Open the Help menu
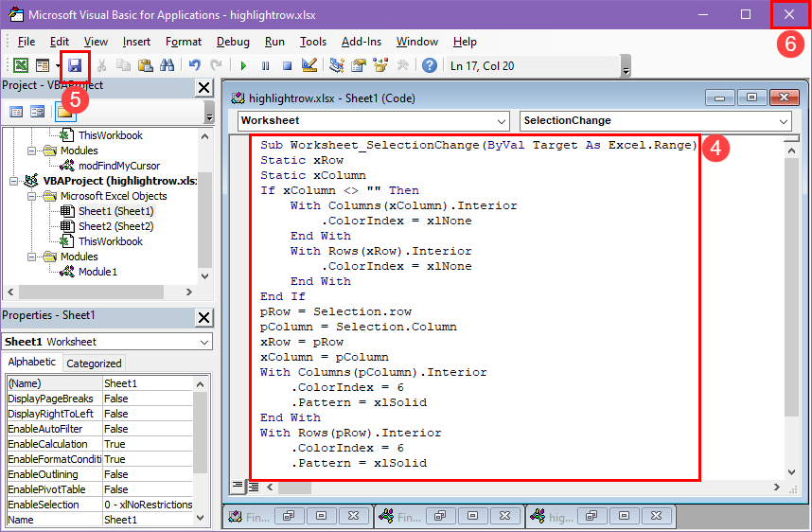Image resolution: width=812 pixels, height=532 pixels. click(465, 42)
